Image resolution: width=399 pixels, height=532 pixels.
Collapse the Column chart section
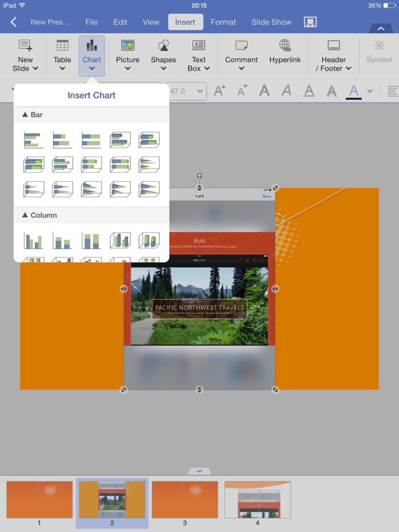click(39, 215)
